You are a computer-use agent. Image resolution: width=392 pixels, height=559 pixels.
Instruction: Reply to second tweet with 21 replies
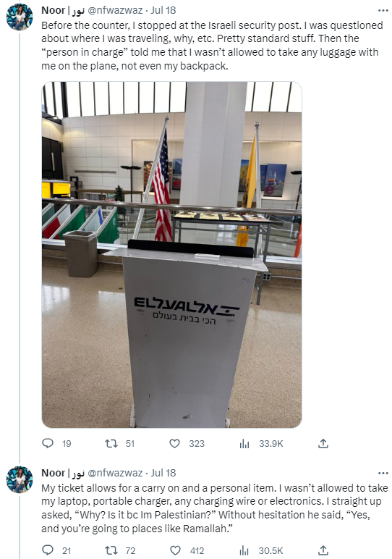(48, 550)
